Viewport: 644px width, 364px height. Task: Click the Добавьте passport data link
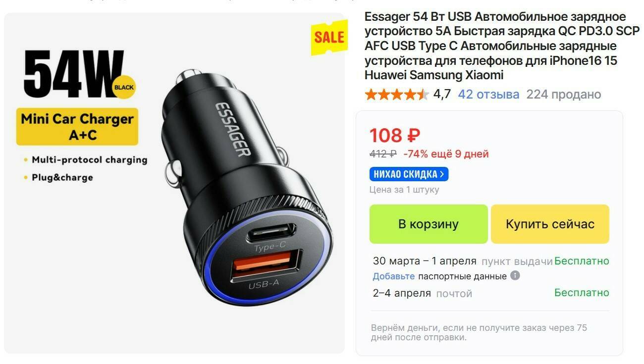394,276
